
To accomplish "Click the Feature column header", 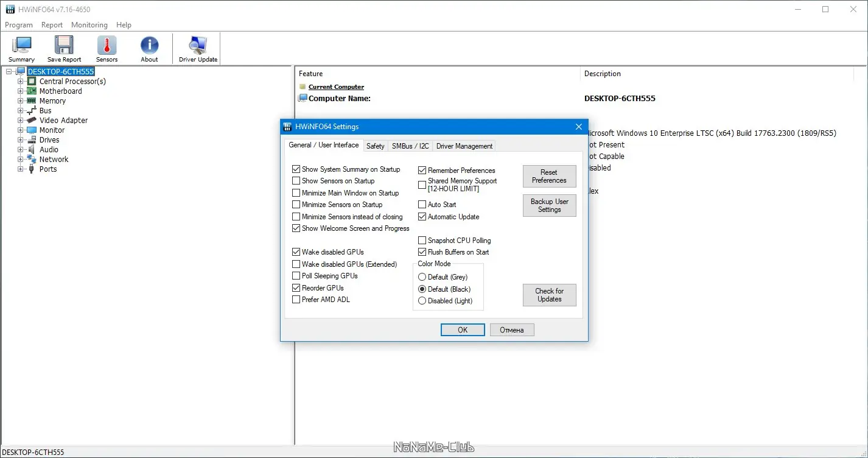I will [438, 74].
